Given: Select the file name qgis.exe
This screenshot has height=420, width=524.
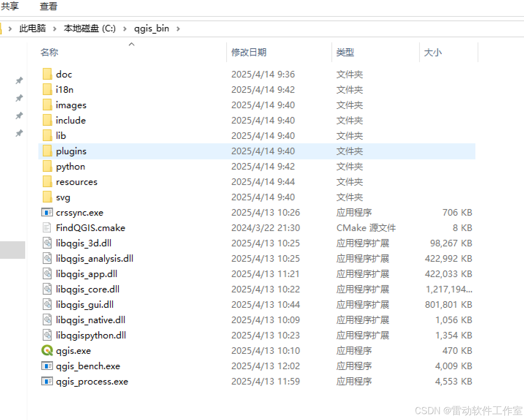Looking at the screenshot, I should [73, 351].
